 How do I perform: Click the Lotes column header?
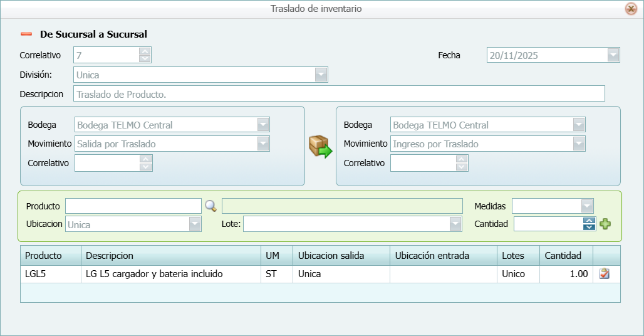pyautogui.click(x=518, y=256)
